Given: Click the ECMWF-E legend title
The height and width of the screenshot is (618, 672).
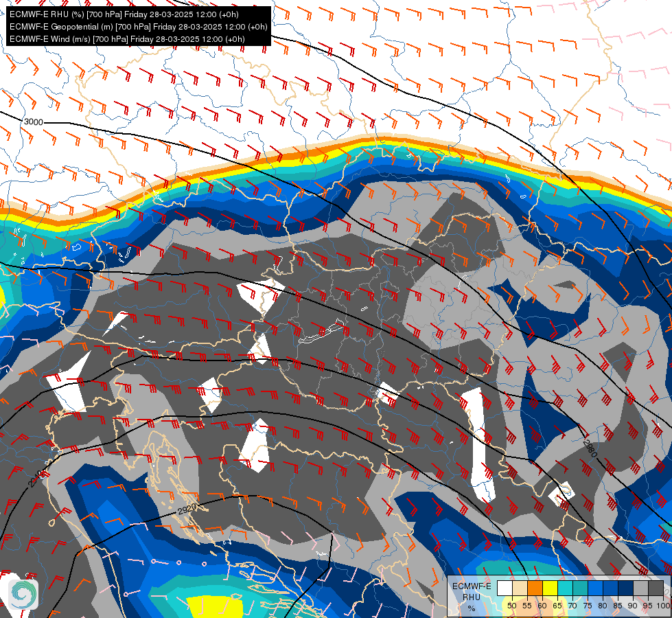Looking at the screenshot, I should (472, 586).
